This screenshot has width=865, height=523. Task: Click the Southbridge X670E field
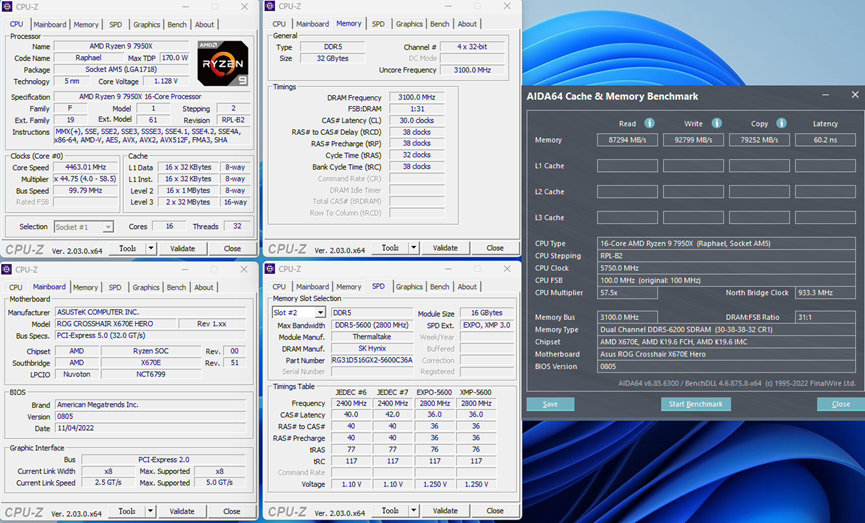pyautogui.click(x=151, y=362)
